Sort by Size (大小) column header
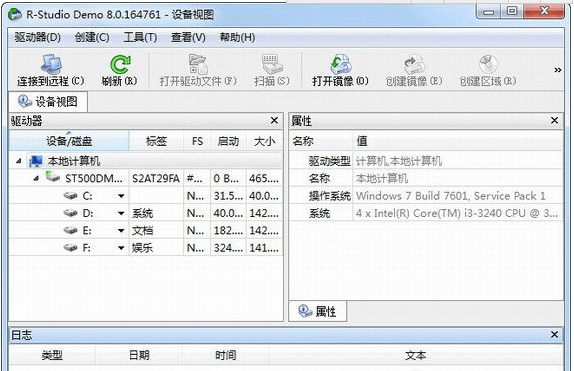Viewport: 574px width, 371px height. [264, 141]
